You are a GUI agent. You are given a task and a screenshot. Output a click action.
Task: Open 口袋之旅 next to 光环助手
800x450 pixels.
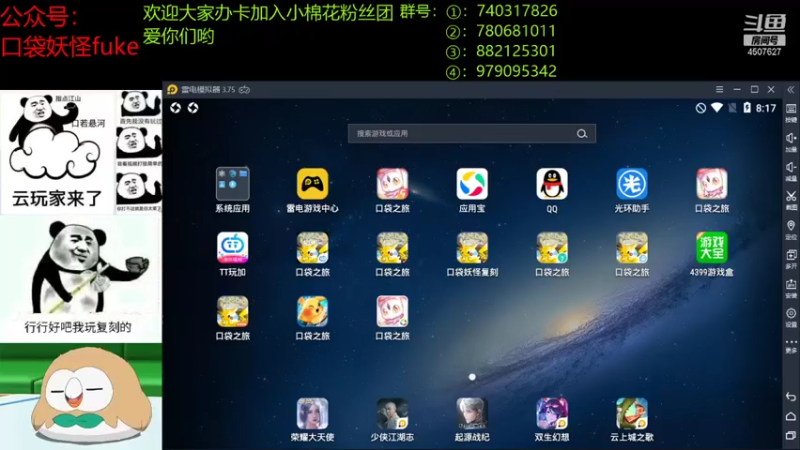(712, 184)
